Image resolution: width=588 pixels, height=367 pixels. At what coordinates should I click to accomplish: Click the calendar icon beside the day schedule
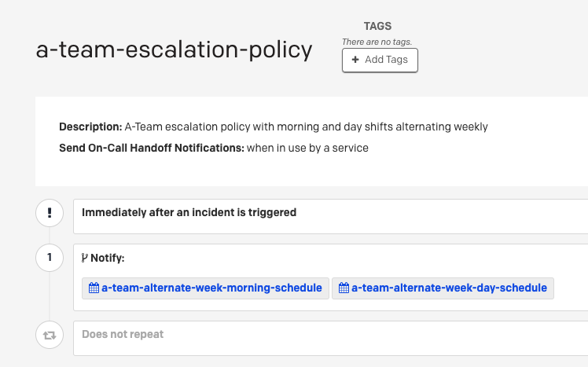(344, 288)
